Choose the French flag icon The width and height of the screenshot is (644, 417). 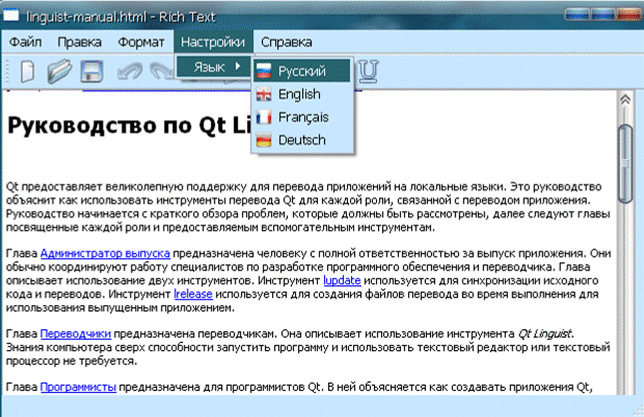point(264,117)
